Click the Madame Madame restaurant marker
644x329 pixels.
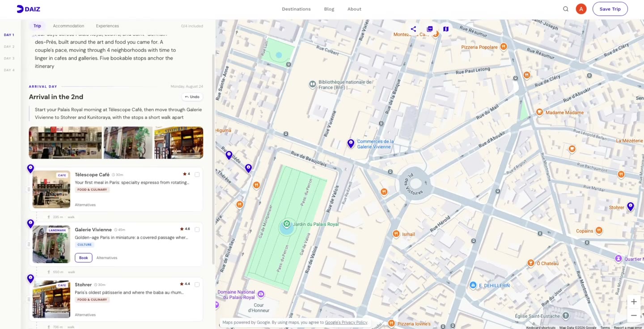point(540,112)
